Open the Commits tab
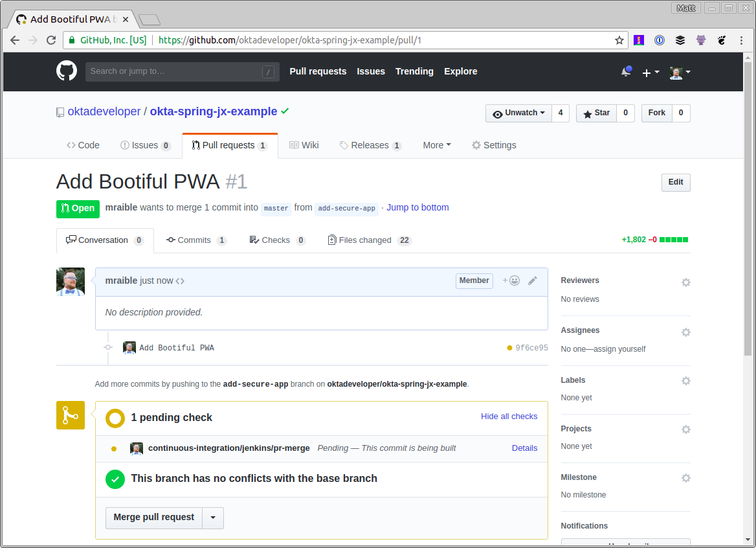 pyautogui.click(x=195, y=240)
